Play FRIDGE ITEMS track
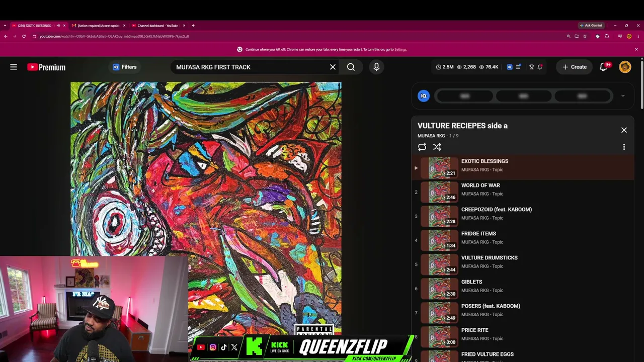Image resolution: width=644 pixels, height=362 pixels. point(523,240)
